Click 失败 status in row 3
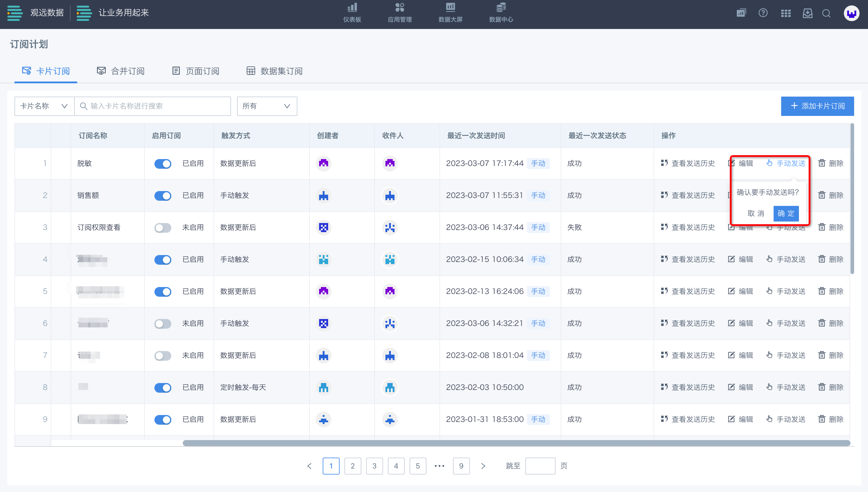Viewport: 868px width, 492px height. 574,227
